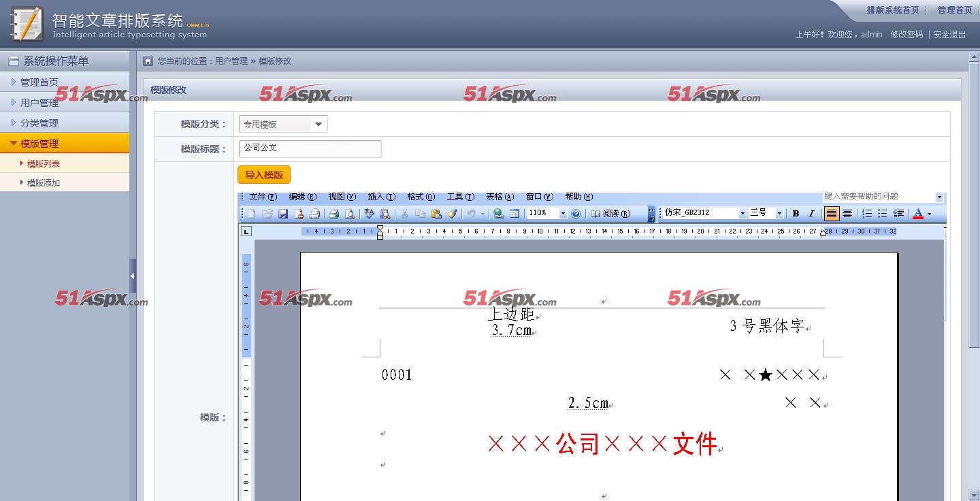Image resolution: width=980 pixels, height=501 pixels.
Task: Open the font color dropdown arrow
Action: [x=929, y=214]
